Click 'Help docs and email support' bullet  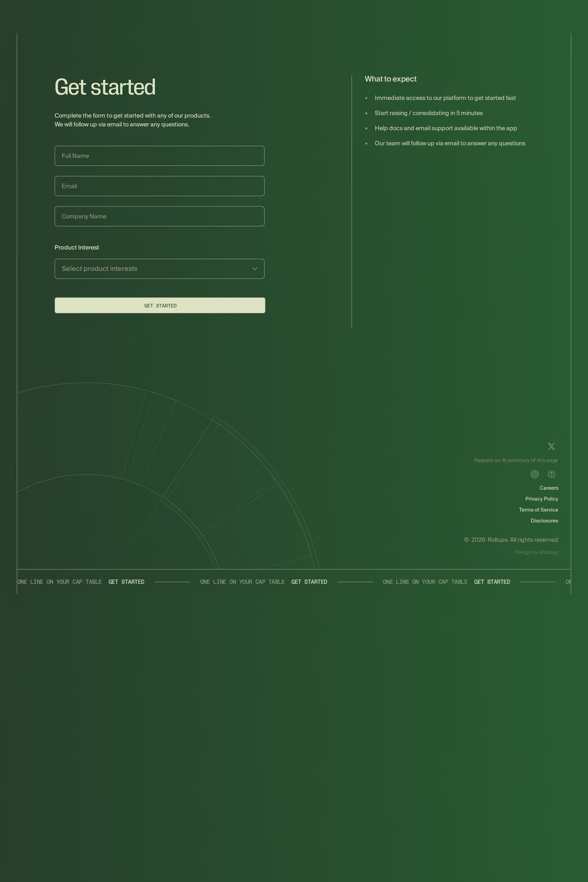coord(446,128)
